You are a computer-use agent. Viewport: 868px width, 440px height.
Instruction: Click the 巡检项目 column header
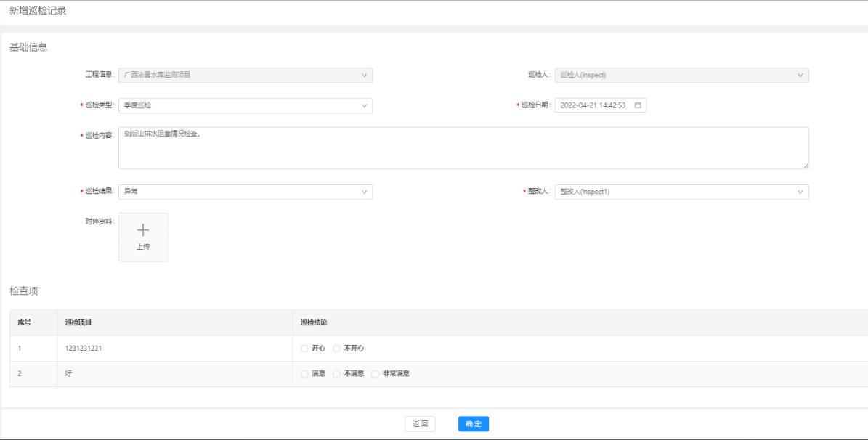(x=78, y=322)
